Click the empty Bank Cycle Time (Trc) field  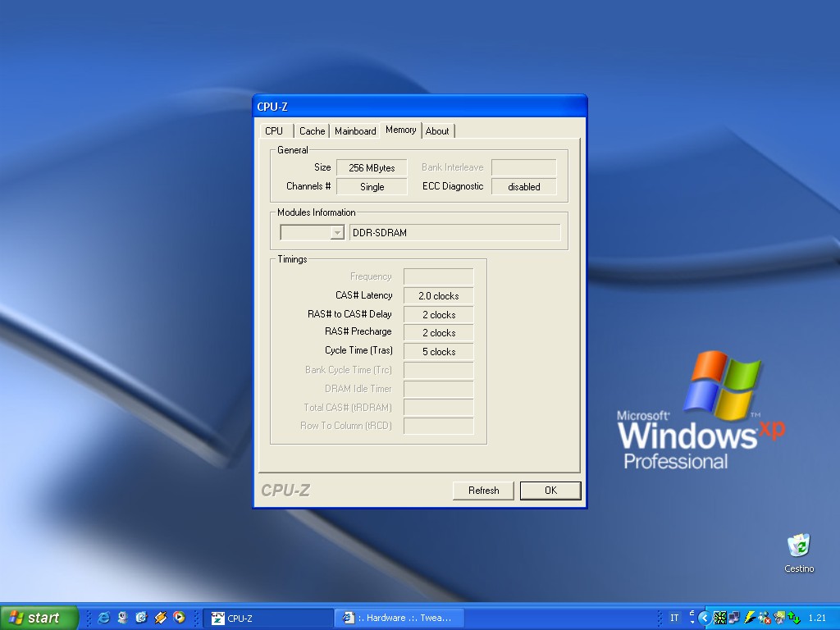[439, 370]
